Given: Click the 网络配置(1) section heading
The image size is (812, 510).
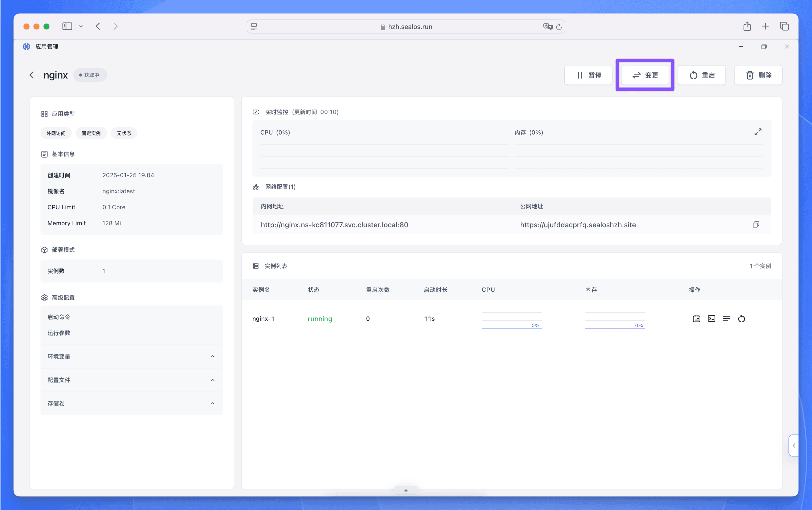Looking at the screenshot, I should click(280, 187).
